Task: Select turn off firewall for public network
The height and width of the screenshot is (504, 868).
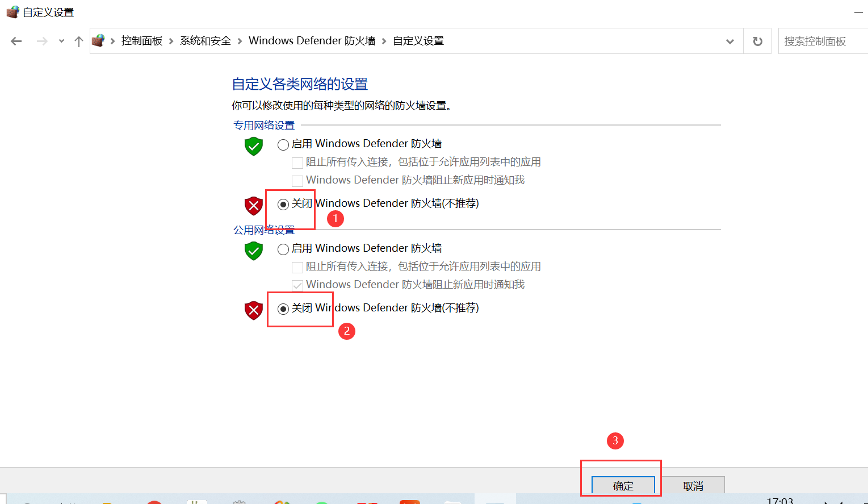Action: point(283,309)
